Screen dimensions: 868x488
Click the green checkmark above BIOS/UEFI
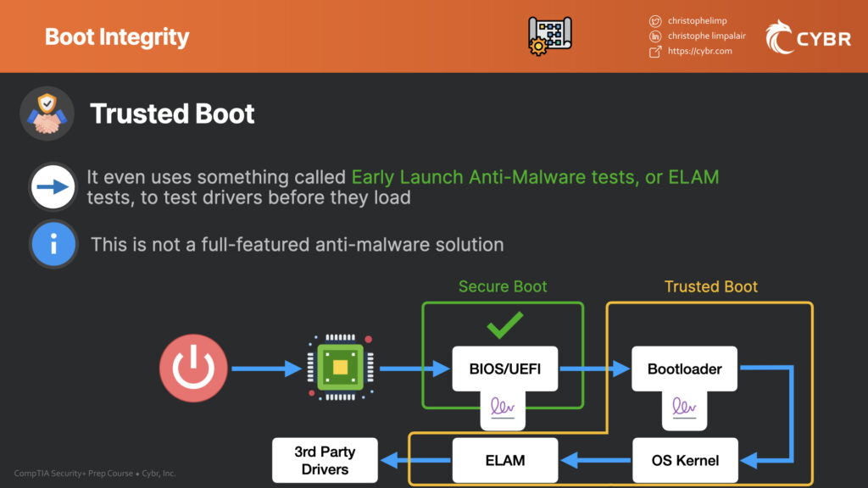tap(504, 324)
